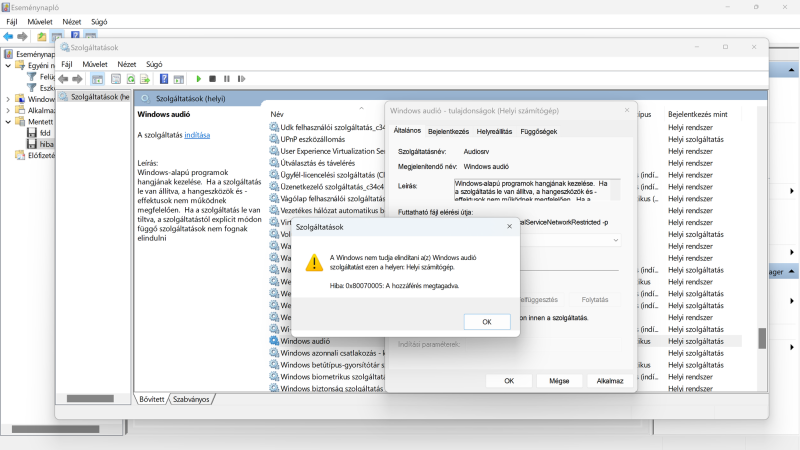This screenshot has width=800, height=450.
Task: Select Windows biometrikus szolgáltatás row
Action: click(x=327, y=377)
